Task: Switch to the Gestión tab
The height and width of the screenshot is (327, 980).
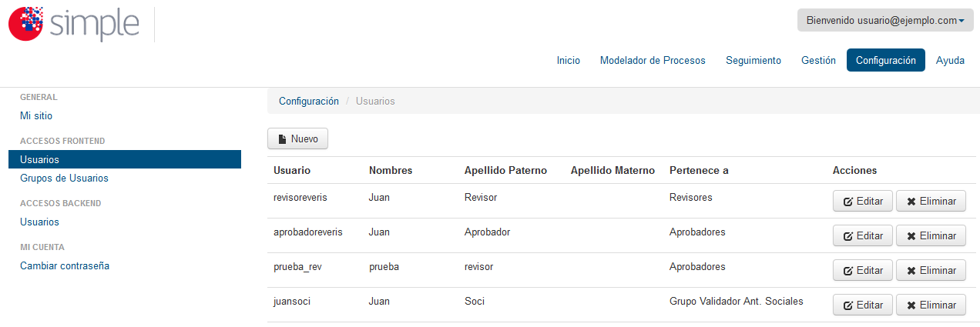Action: [x=818, y=60]
